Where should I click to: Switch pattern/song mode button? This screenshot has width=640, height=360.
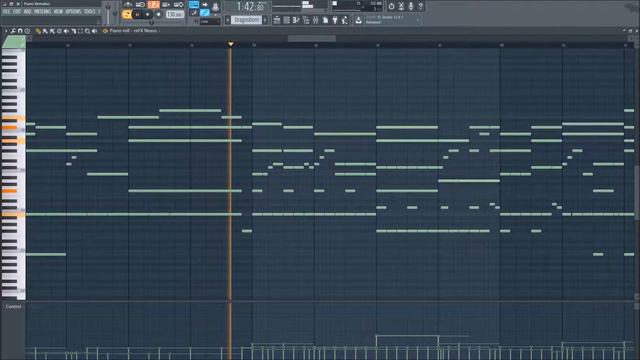pyautogui.click(x=127, y=14)
